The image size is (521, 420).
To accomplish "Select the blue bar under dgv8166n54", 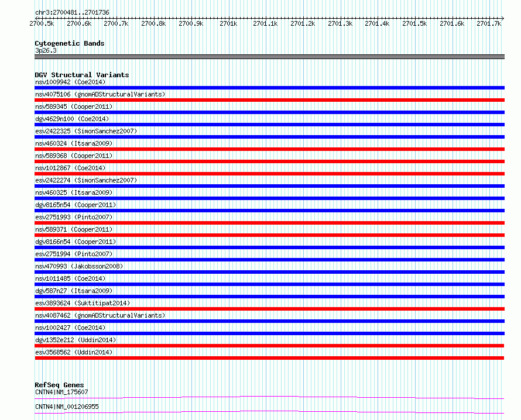I will [269, 247].
